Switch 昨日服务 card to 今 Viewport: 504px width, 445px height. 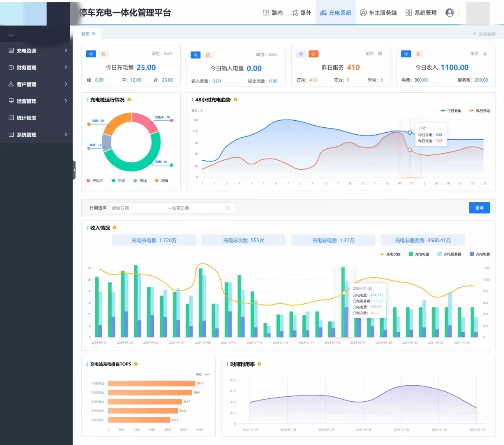point(301,54)
